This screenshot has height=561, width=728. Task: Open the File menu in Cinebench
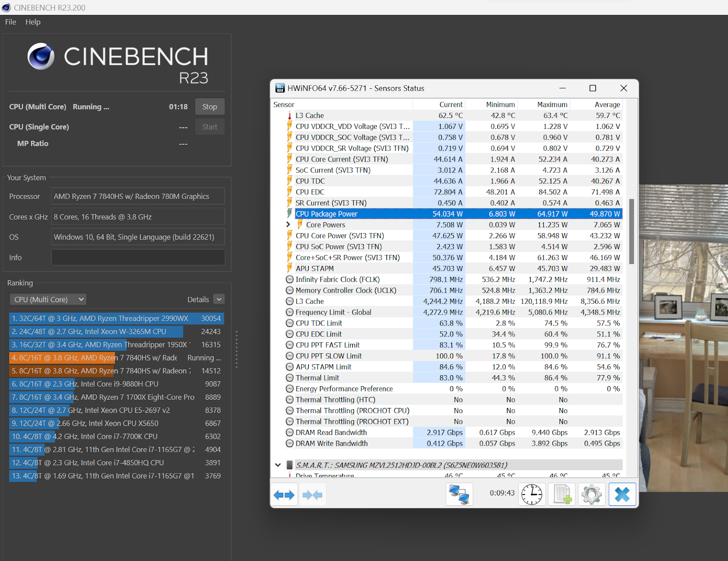pyautogui.click(x=10, y=22)
